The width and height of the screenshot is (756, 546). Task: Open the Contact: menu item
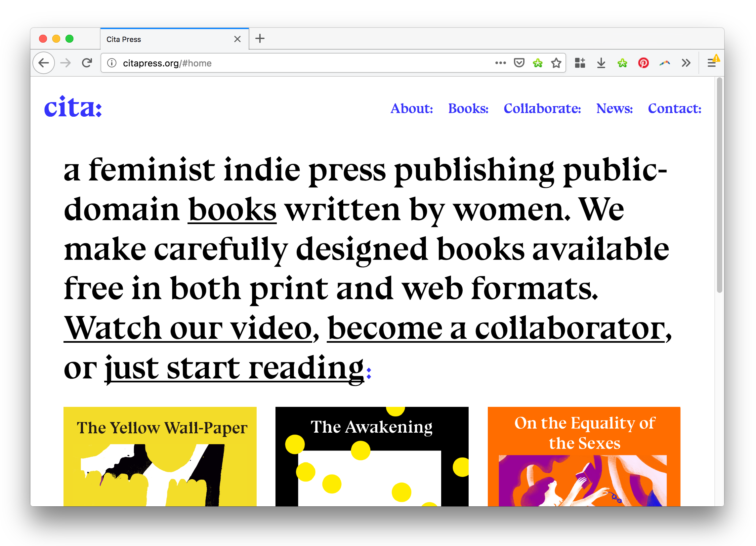pyautogui.click(x=675, y=109)
